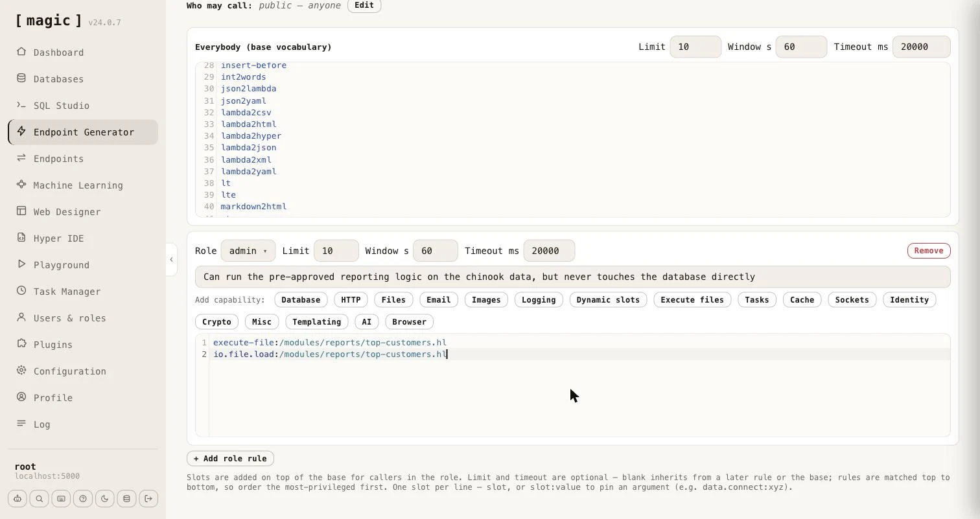Open the Log page
Image resolution: width=980 pixels, height=519 pixels.
(83, 424)
